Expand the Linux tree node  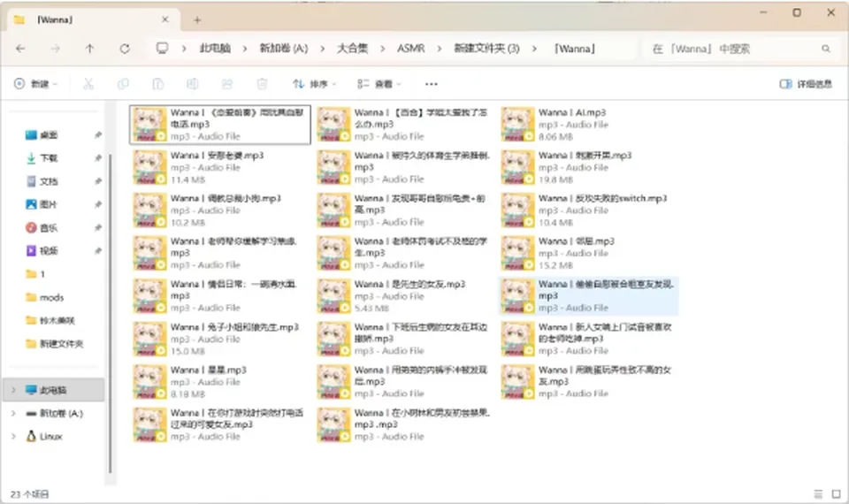(x=13, y=436)
